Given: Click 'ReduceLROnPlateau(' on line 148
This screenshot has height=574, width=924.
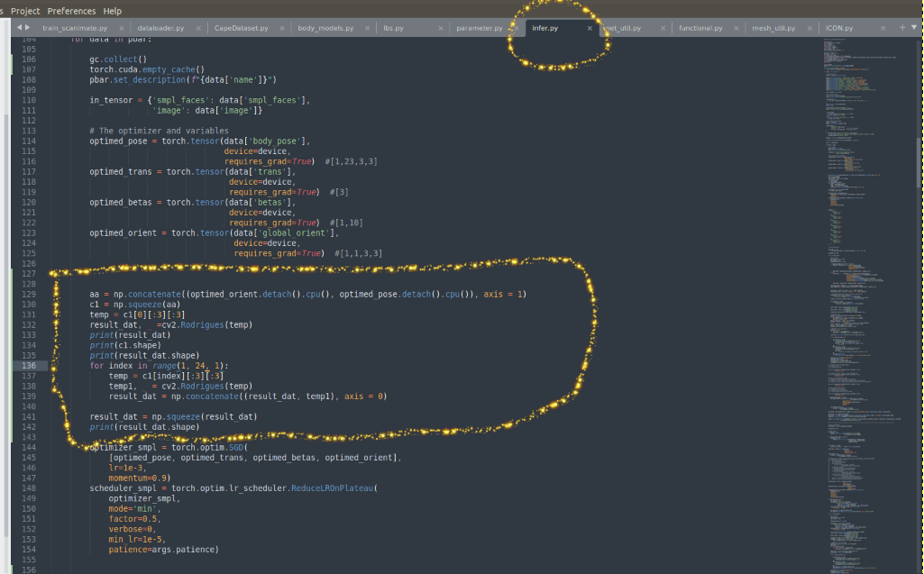Looking at the screenshot, I should pos(334,488).
